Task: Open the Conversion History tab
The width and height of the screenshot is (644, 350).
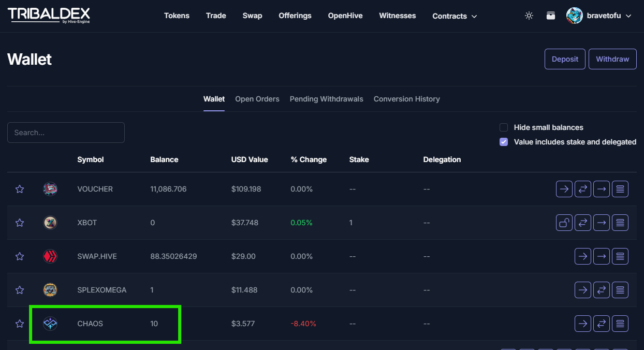Action: [x=407, y=99]
